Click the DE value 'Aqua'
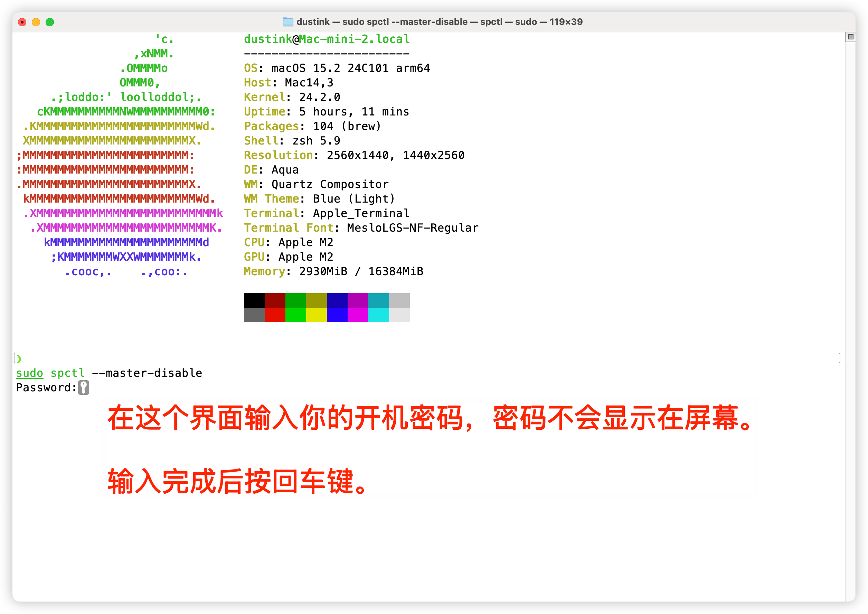Screen dimensions: 868x614 tap(285, 170)
